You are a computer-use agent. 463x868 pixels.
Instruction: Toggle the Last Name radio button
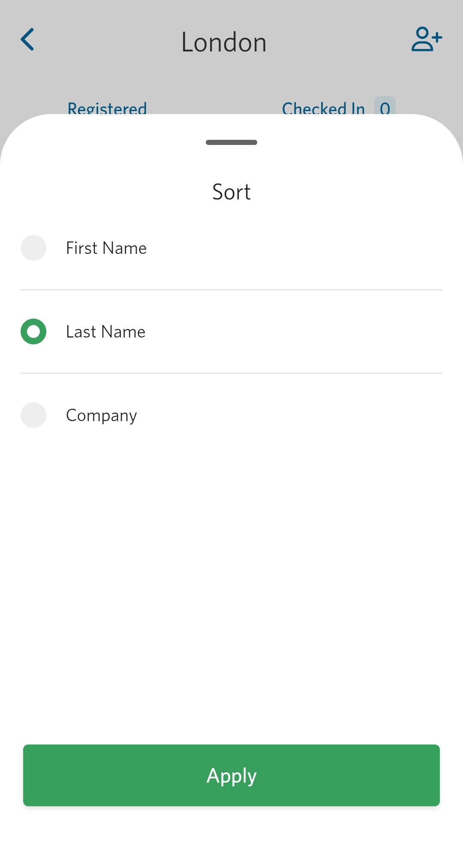tap(33, 332)
